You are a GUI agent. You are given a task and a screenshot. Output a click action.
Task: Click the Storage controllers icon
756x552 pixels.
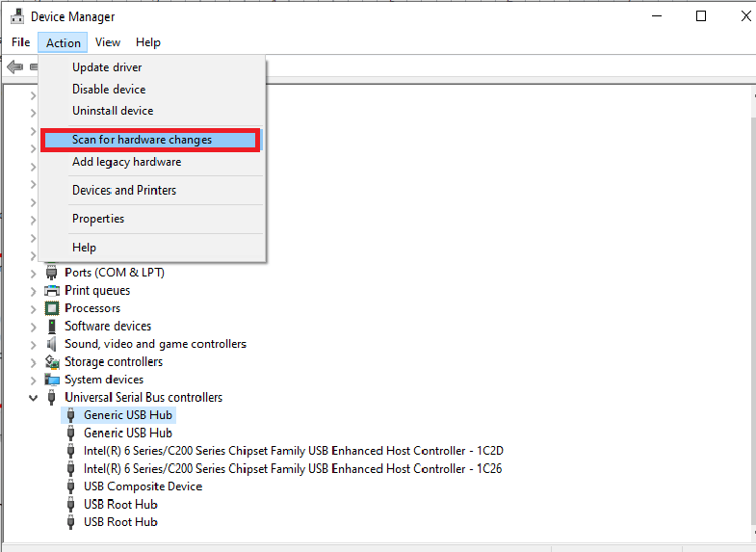[52, 361]
